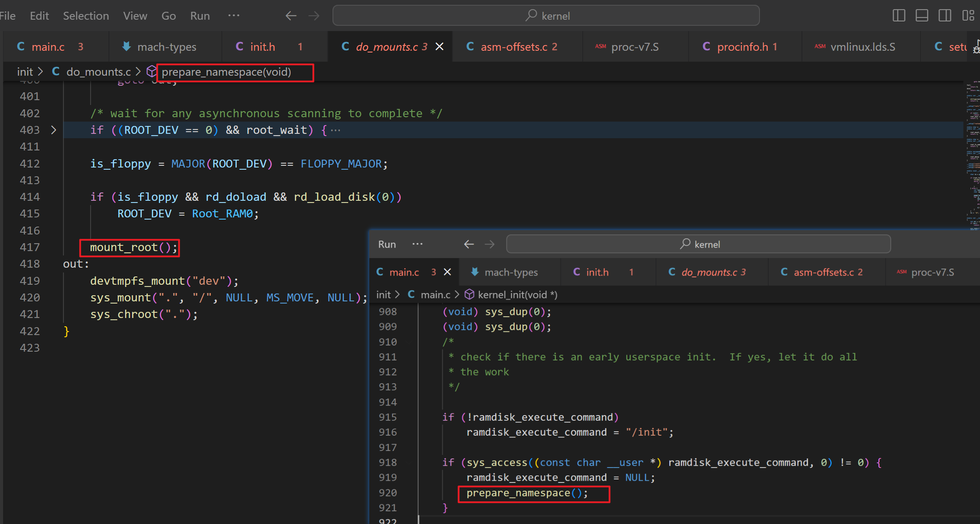This screenshot has height=524, width=980.
Task: Click line number 915 in the lower window
Action: (388, 417)
